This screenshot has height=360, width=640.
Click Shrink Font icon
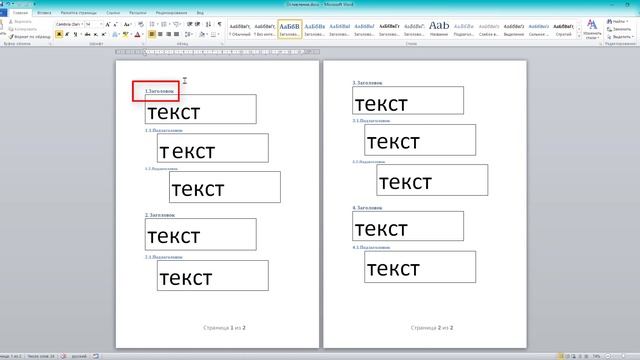[x=116, y=24]
